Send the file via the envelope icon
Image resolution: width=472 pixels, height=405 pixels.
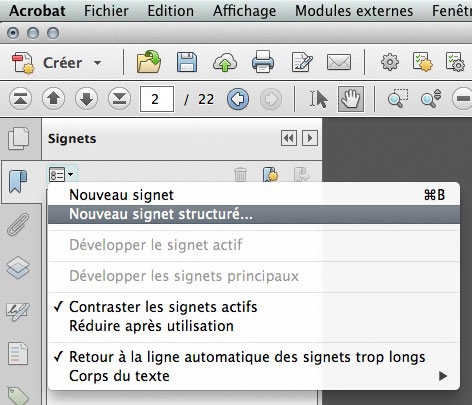(x=339, y=62)
